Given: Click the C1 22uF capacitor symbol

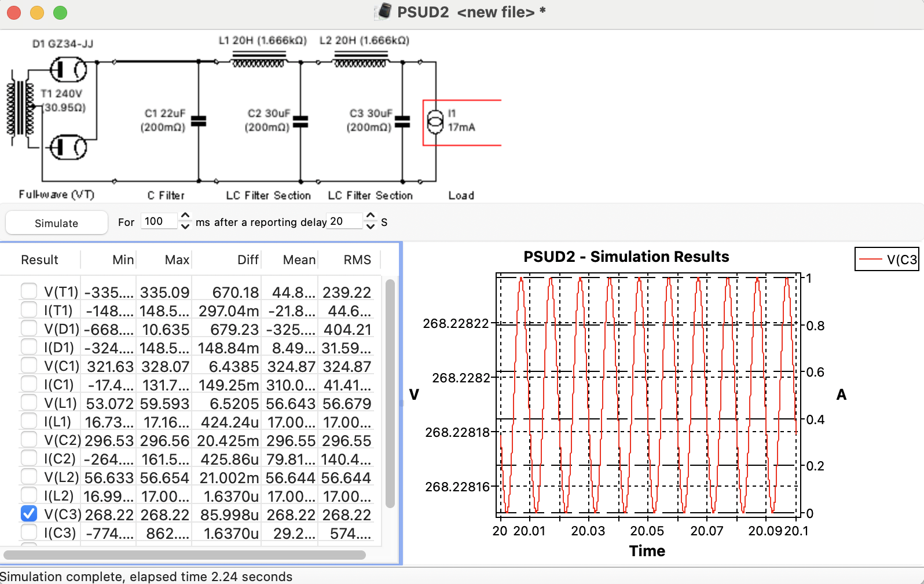Looking at the screenshot, I should click(199, 121).
